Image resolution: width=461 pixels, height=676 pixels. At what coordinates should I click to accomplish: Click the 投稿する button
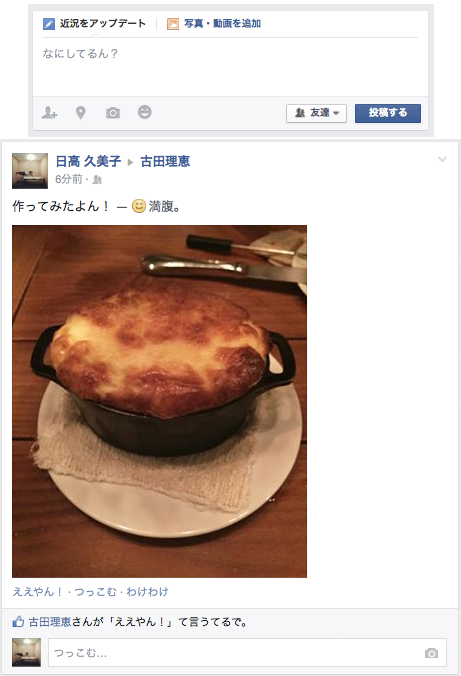(x=388, y=113)
